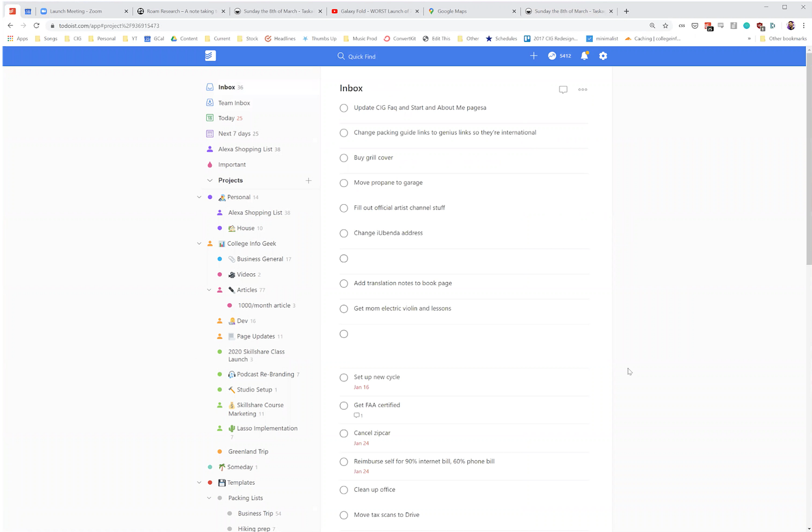Complete the 'Buy grill cover' task

pos(344,158)
